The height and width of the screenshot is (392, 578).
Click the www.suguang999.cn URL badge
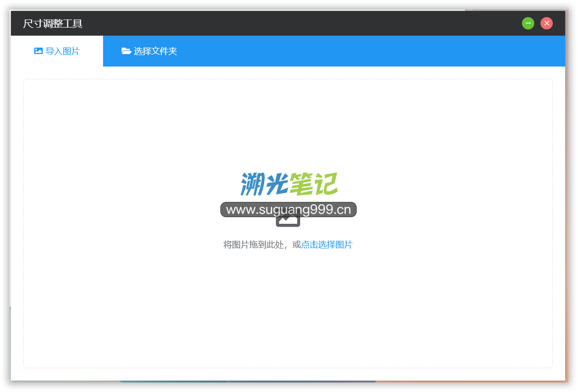coord(288,210)
